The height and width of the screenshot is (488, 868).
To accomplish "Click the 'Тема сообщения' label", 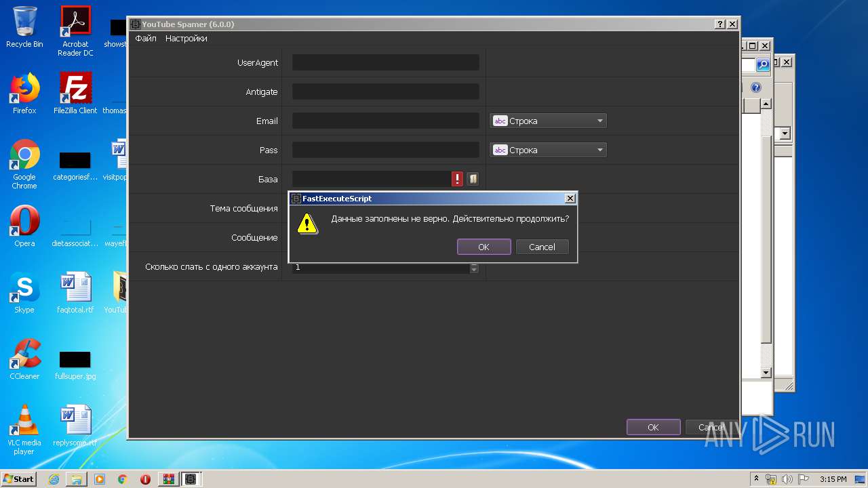I will coord(244,208).
